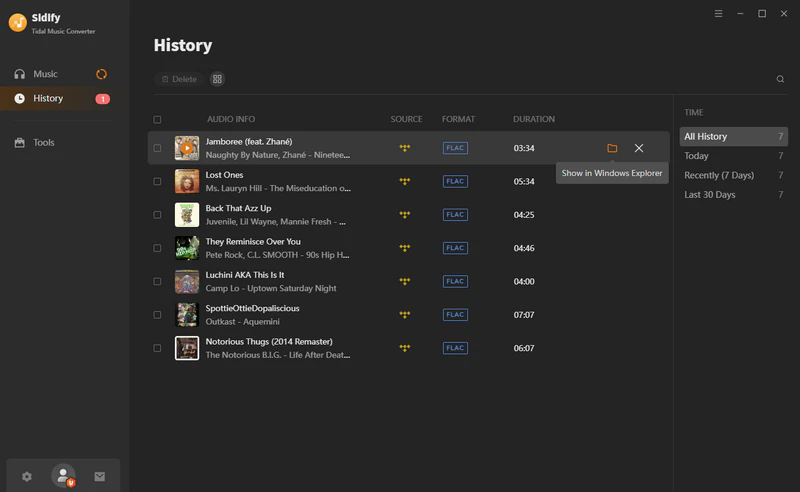This screenshot has height=492, width=800.
Task: Click the 06:07 duration value
Action: (x=524, y=348)
